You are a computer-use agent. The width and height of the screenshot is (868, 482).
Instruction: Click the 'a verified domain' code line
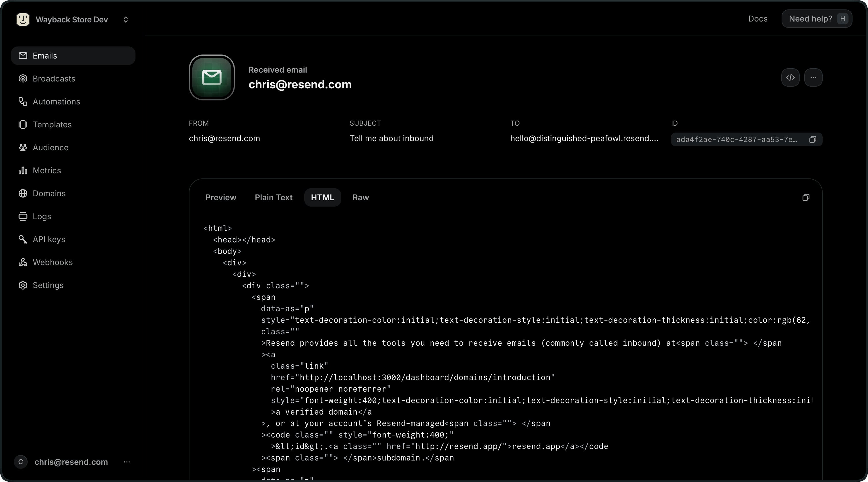pos(321,412)
